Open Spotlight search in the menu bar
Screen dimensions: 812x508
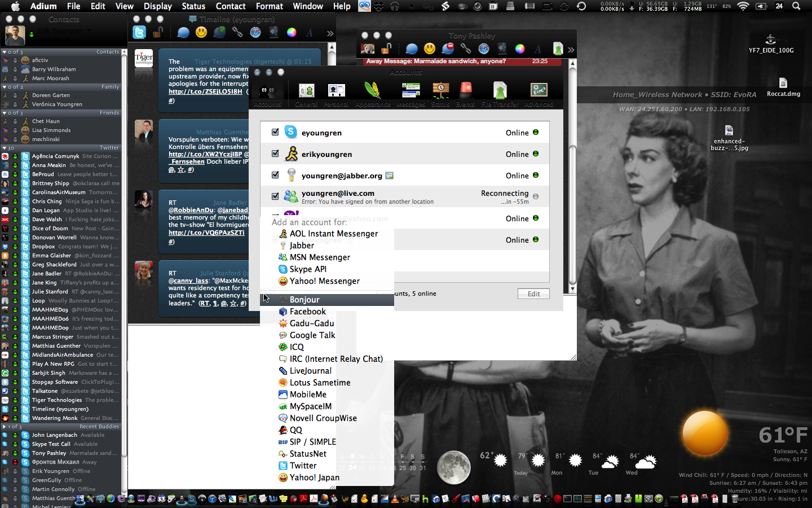coord(796,6)
